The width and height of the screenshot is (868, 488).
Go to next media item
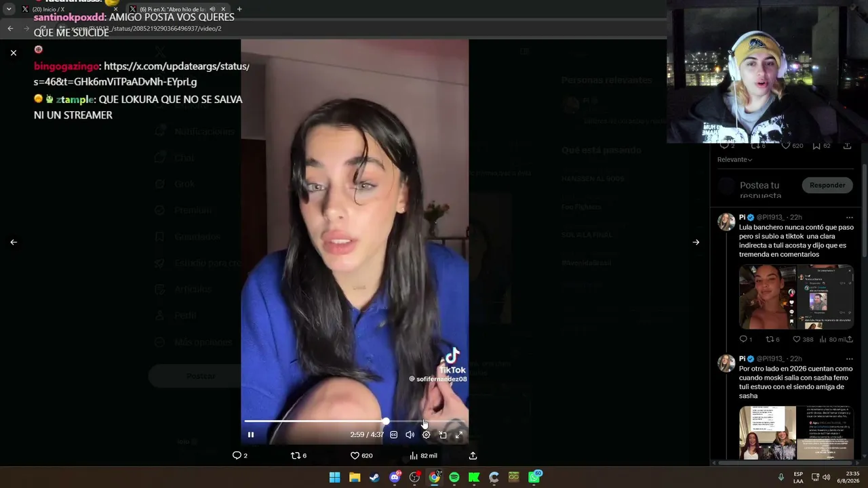696,242
